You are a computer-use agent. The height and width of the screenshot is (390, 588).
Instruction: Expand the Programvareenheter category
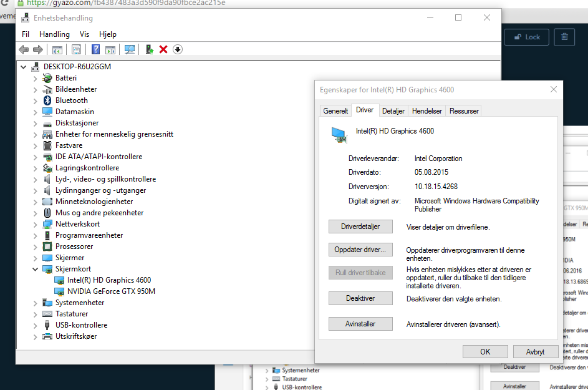click(x=35, y=236)
